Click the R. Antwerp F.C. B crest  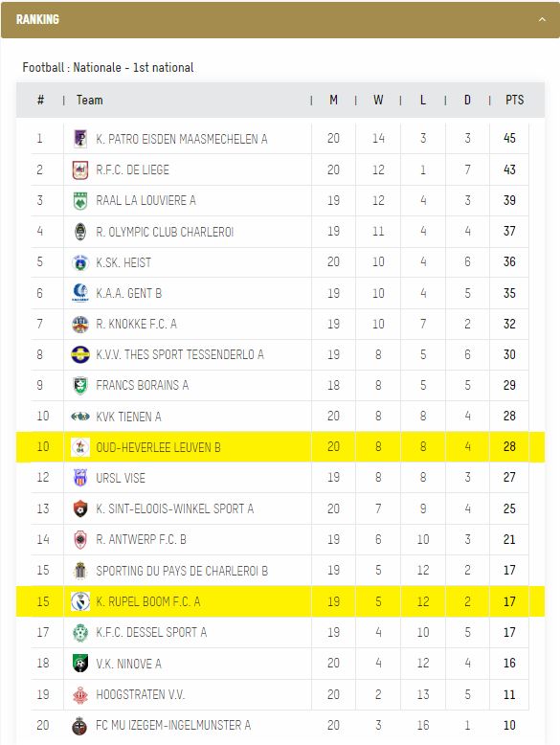click(80, 539)
